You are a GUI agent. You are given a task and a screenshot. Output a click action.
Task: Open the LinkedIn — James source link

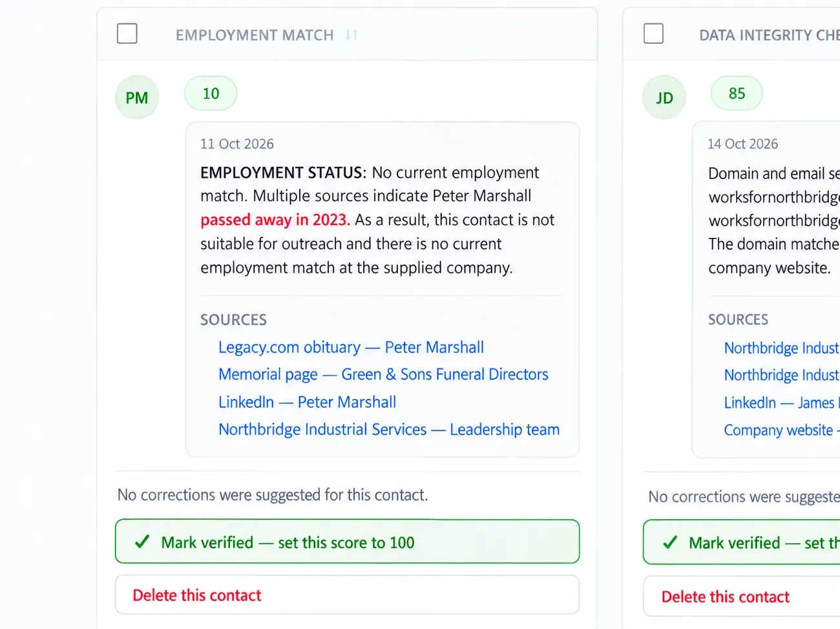point(782,403)
